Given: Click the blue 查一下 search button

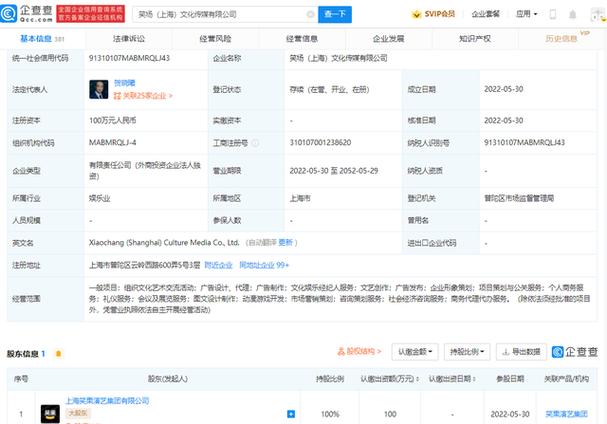Looking at the screenshot, I should [x=335, y=15].
